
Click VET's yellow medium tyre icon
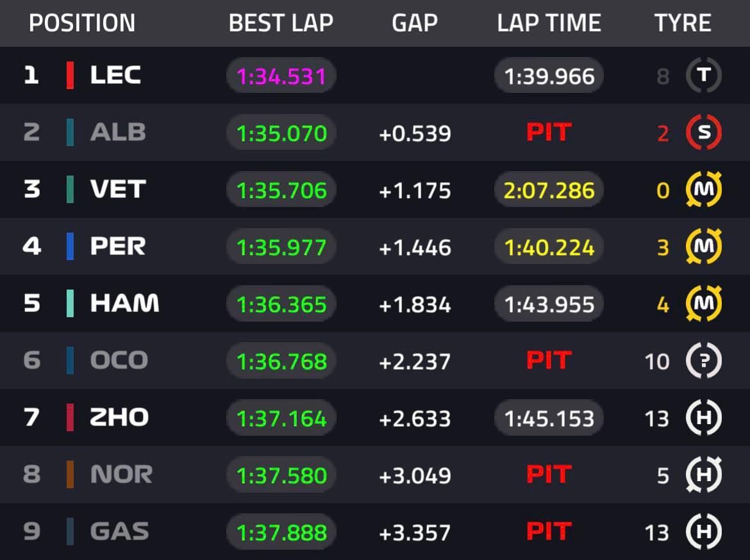[704, 190]
